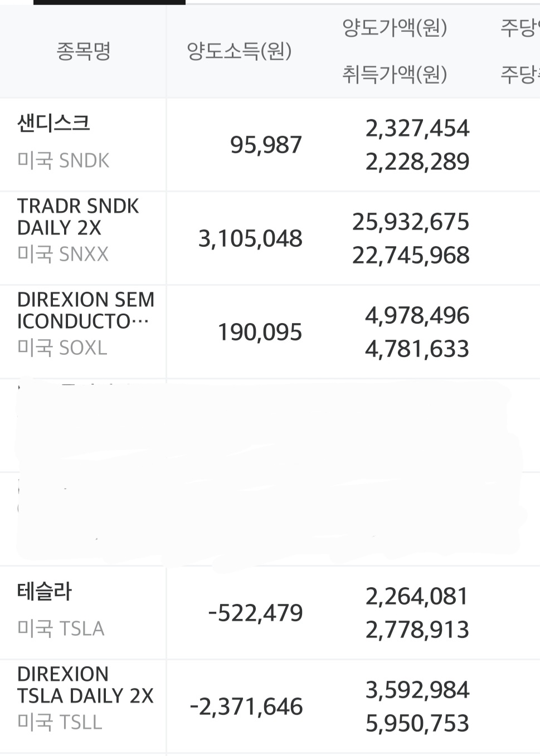Select the 미국 SNXX ticker label
Viewport: 540px width, 756px height.
point(63,254)
